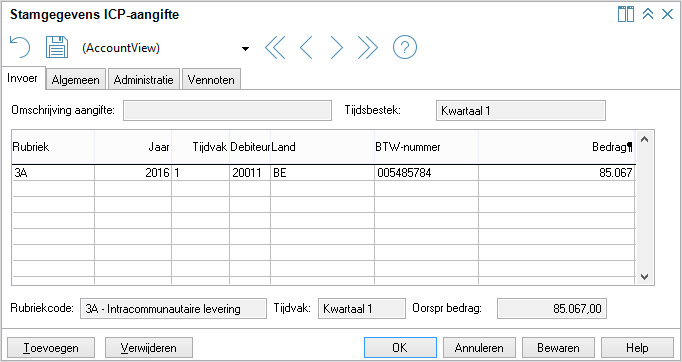Click the Rubriek column header
The width and height of the screenshot is (682, 362).
tap(53, 147)
